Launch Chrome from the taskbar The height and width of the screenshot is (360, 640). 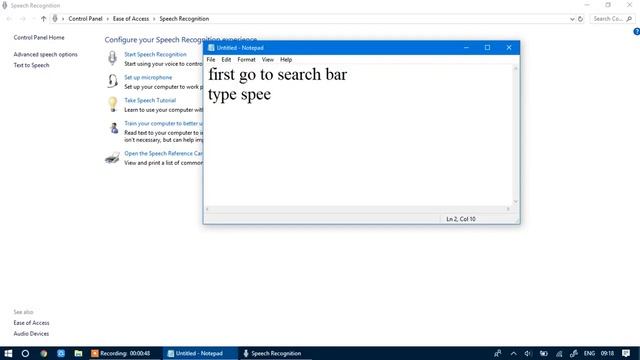tap(44, 353)
